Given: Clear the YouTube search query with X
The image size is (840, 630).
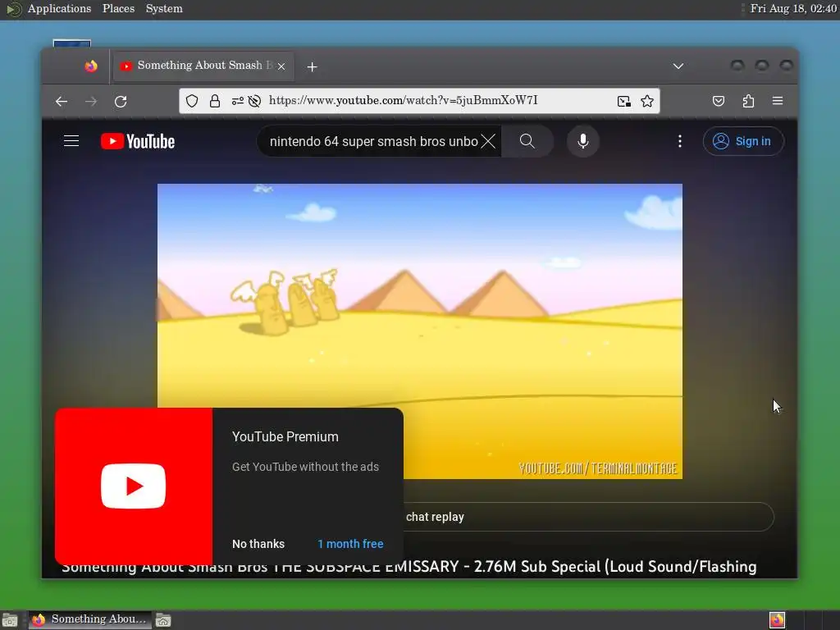Looking at the screenshot, I should point(488,141).
